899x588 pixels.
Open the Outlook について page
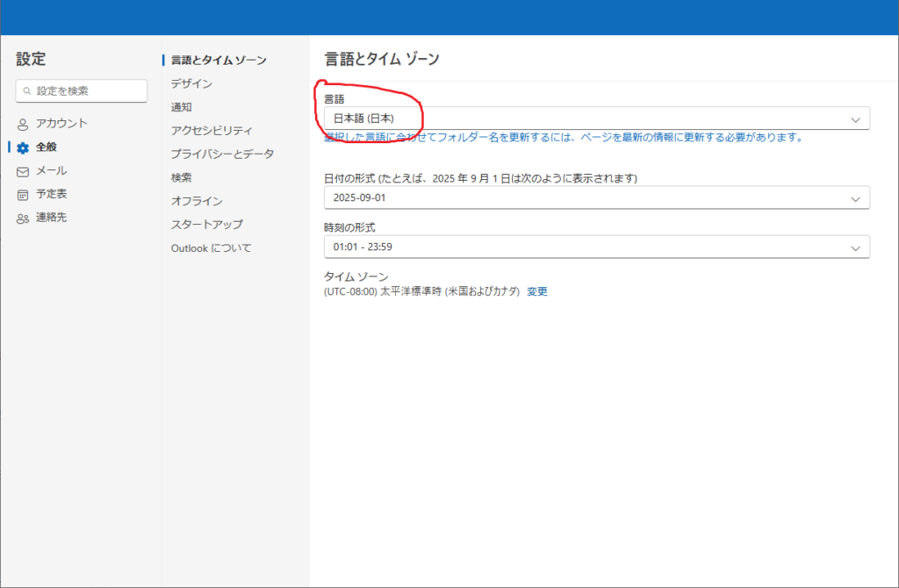211,248
